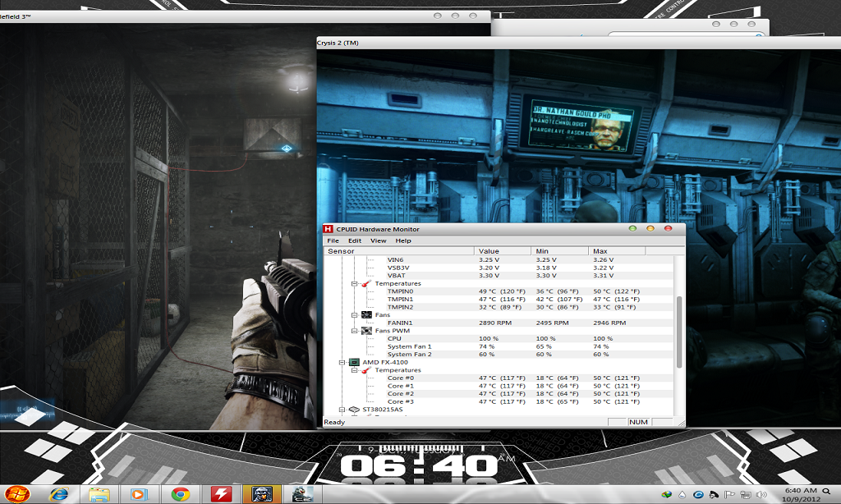Open the Edit menu in HWMonitor
The image size is (841, 504).
(355, 241)
